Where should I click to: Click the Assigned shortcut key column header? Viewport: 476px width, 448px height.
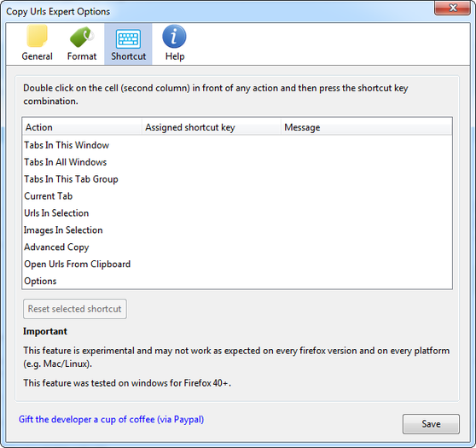tap(212, 127)
